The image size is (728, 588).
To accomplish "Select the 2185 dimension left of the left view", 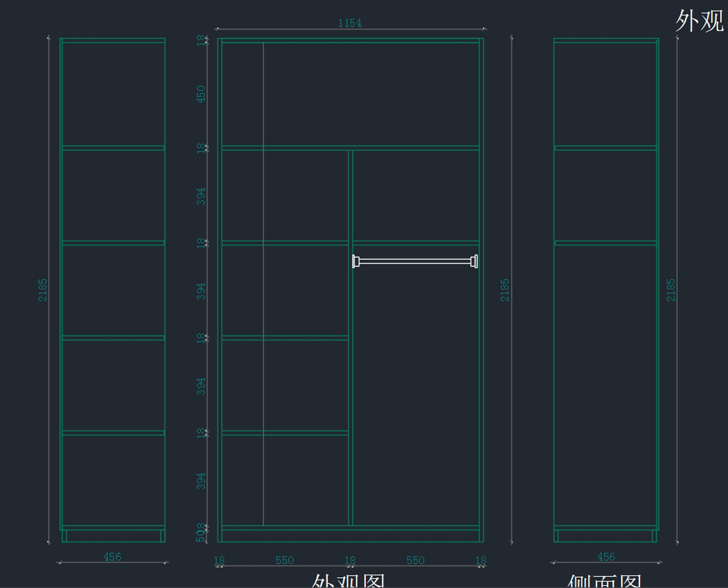I will point(43,289).
